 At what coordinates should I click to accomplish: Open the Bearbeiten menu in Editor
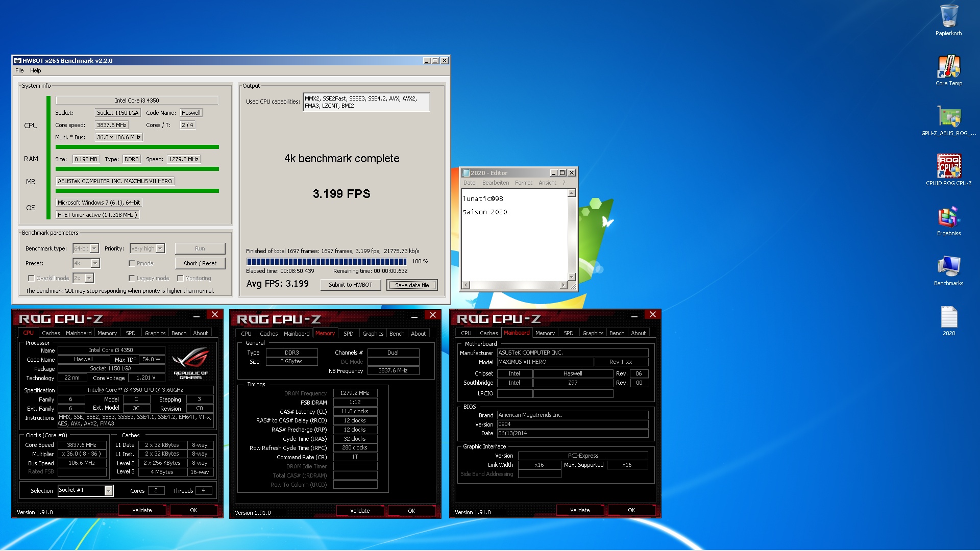[x=496, y=183]
